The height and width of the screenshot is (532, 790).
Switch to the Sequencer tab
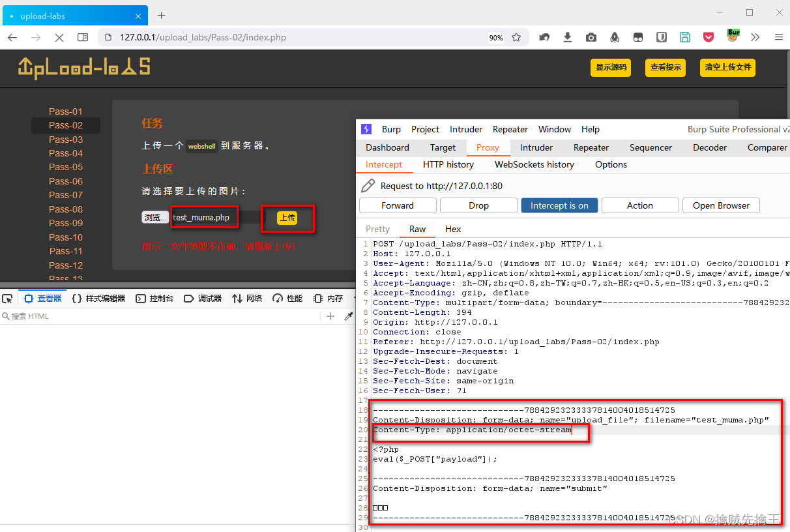click(x=651, y=147)
